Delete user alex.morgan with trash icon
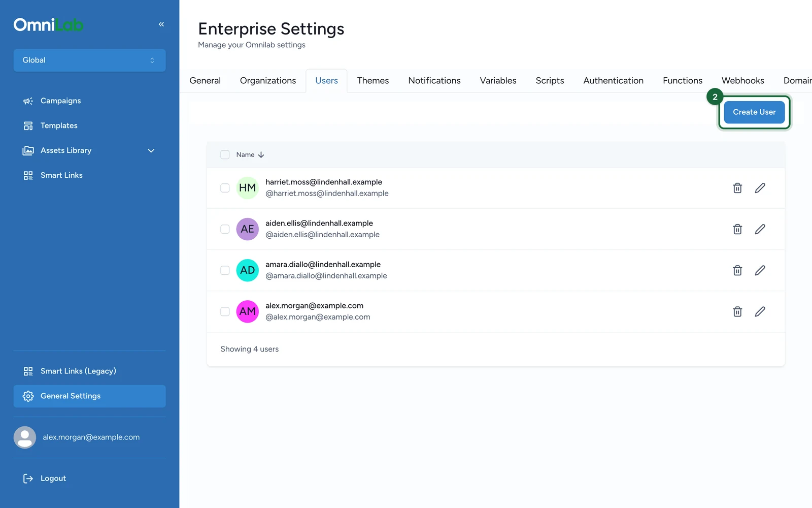This screenshot has width=812, height=508. (x=737, y=311)
